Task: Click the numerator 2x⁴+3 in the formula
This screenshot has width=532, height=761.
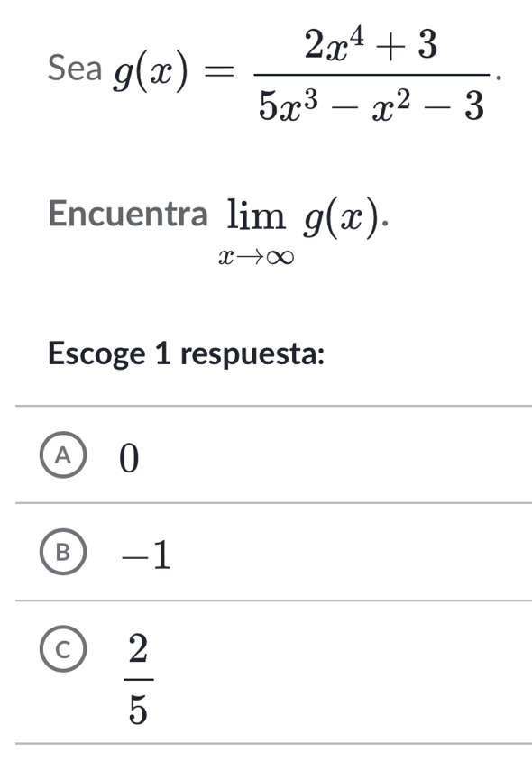Action: coord(371,43)
